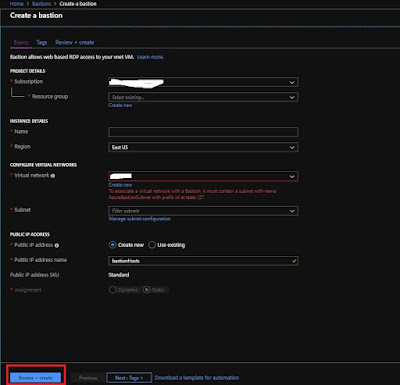The image size is (400, 385).
Task: Click the Next : Tags button
Action: pyautogui.click(x=129, y=378)
